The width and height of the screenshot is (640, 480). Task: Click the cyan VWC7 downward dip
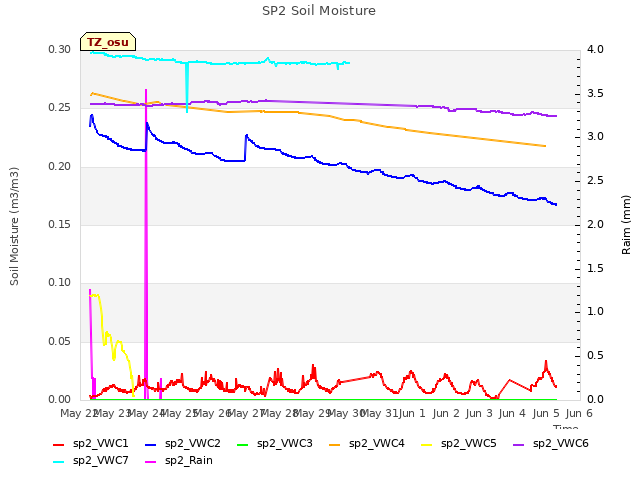point(187,88)
